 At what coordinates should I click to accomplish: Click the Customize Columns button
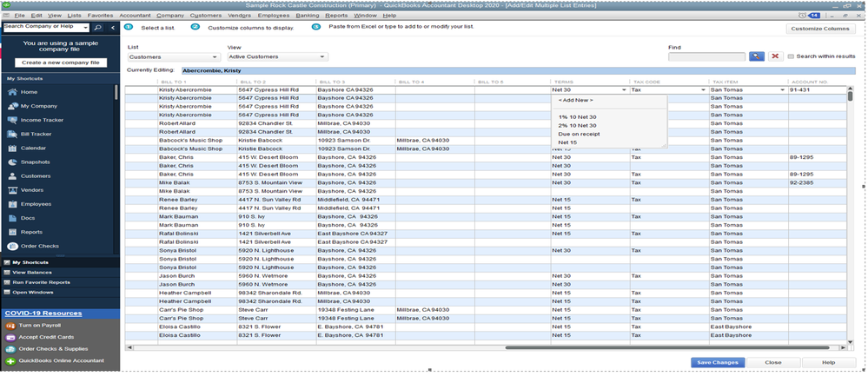click(820, 29)
